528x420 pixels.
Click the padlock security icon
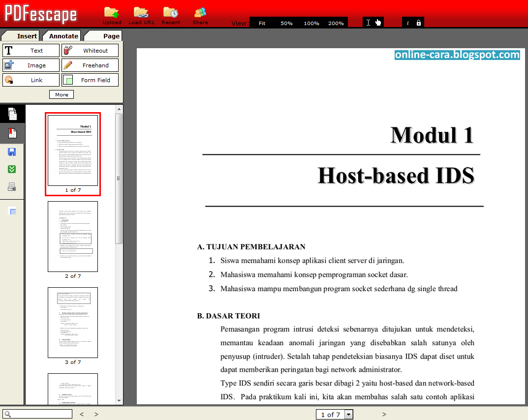(x=419, y=23)
